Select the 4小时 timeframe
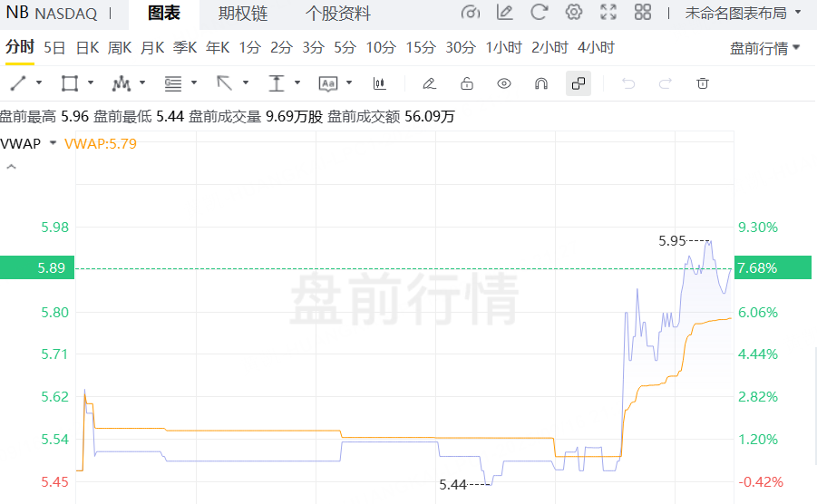Image resolution: width=817 pixels, height=504 pixels. click(596, 48)
